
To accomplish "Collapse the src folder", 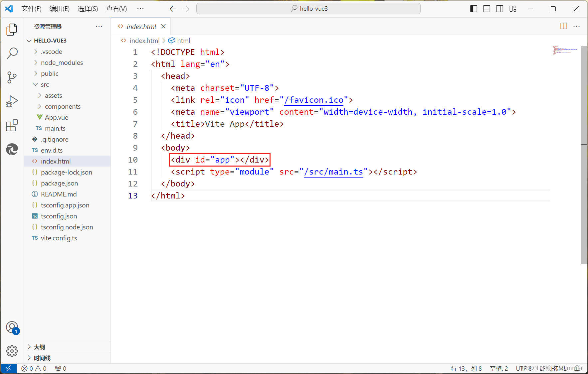I will (45, 84).
